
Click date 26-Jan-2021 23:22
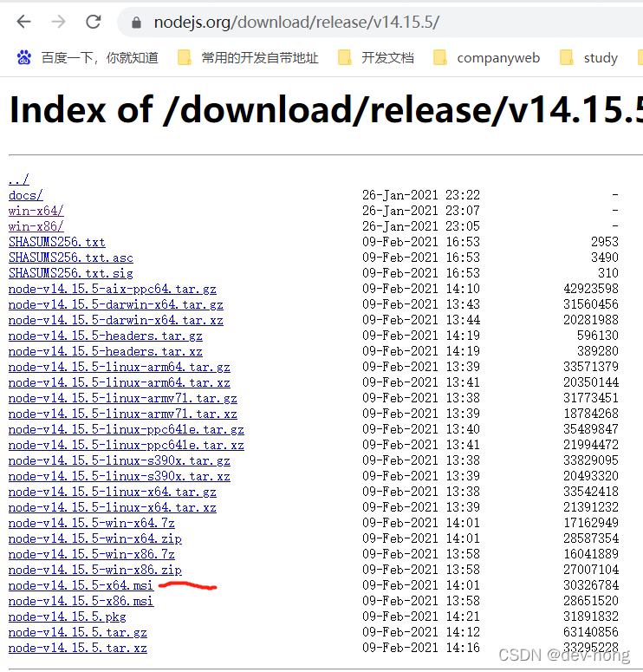click(x=421, y=195)
